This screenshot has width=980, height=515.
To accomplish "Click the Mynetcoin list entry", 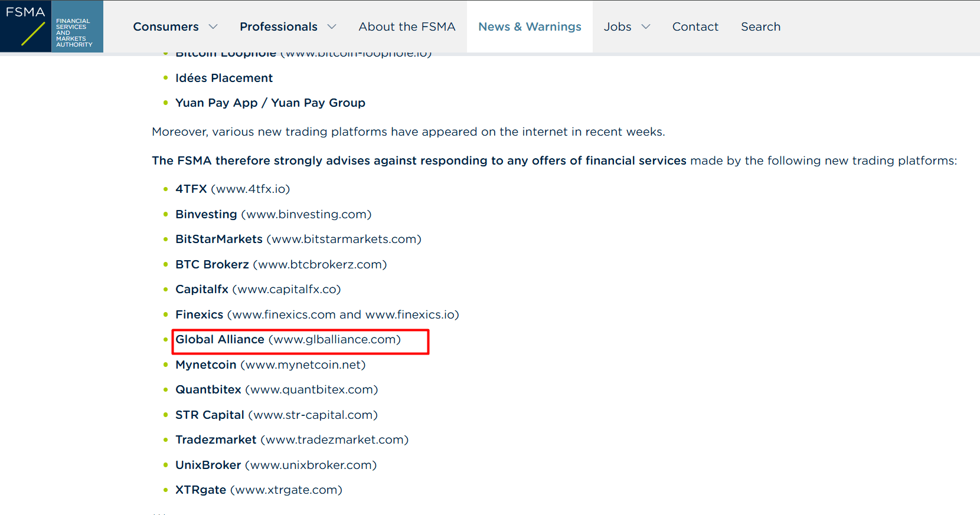I will [x=270, y=365].
